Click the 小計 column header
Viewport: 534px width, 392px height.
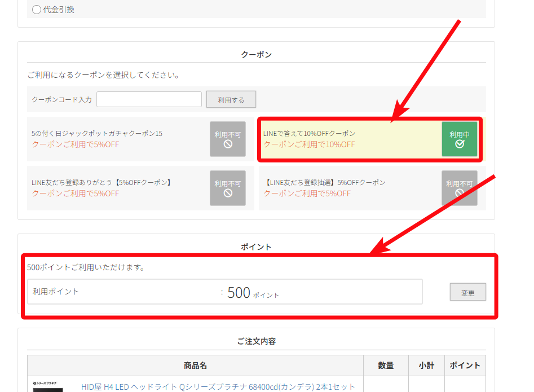click(x=426, y=365)
